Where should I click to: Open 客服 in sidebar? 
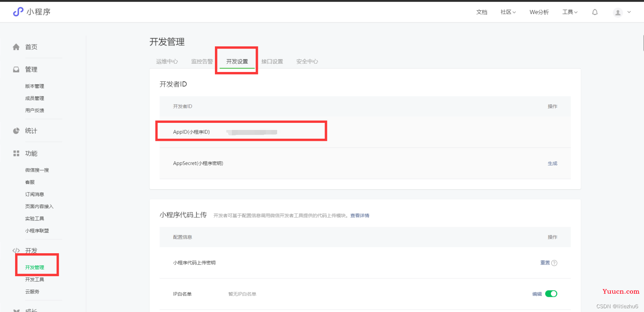pos(30,182)
